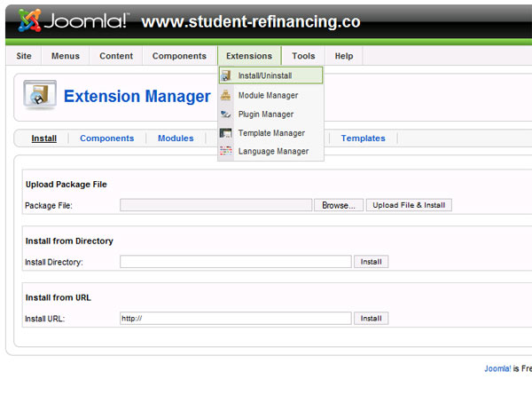Viewport: 532px width, 419px height.
Task: Click the Package File: label
Action: pyautogui.click(x=49, y=206)
